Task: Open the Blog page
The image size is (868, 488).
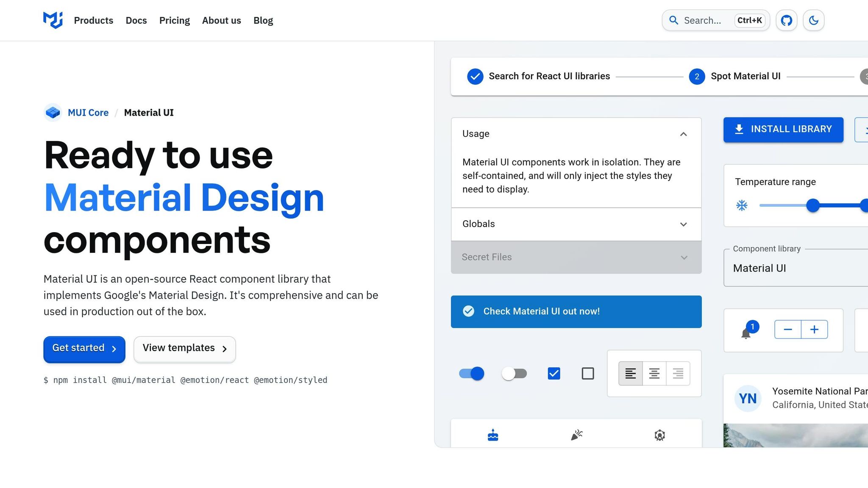Action: tap(263, 20)
